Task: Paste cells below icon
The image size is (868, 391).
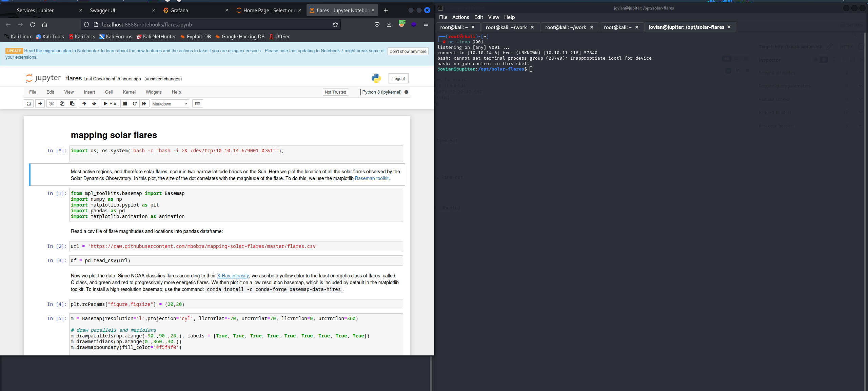Action: pos(72,104)
